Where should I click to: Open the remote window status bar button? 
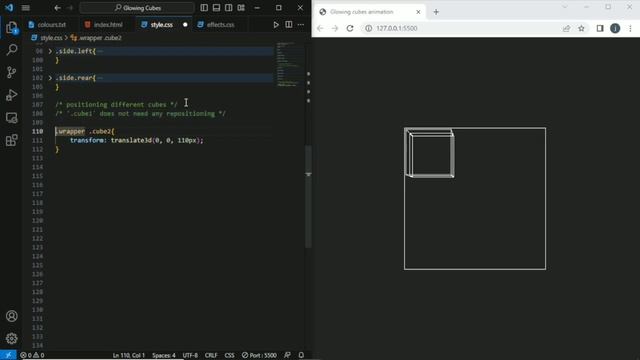[x=8, y=355]
